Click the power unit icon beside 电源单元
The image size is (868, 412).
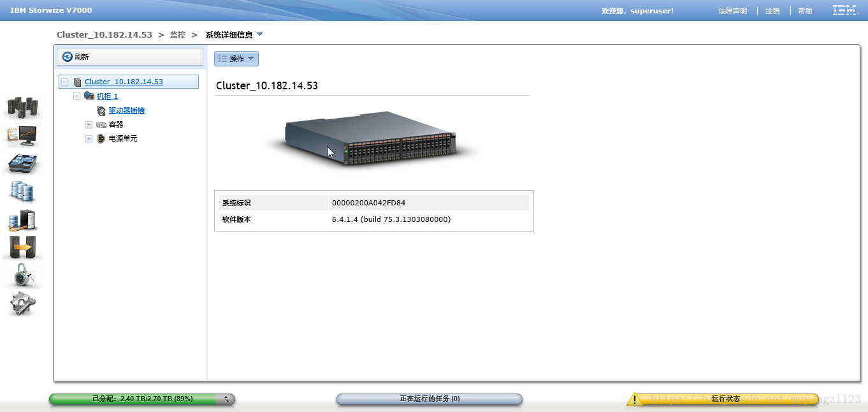point(101,138)
